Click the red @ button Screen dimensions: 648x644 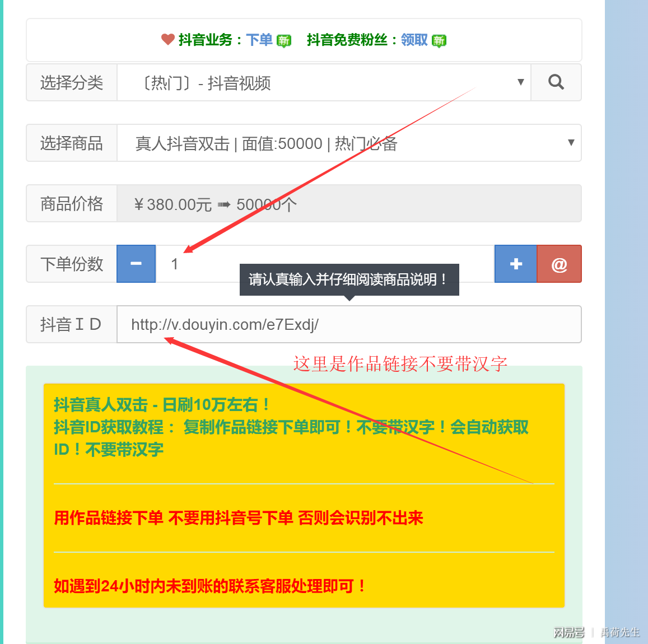[559, 264]
